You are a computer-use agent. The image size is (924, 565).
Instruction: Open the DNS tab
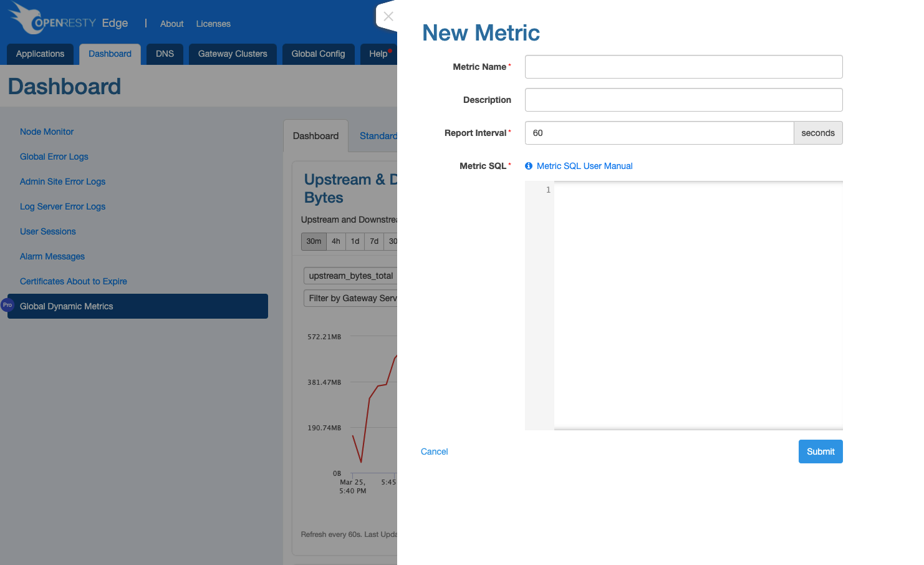pos(165,54)
